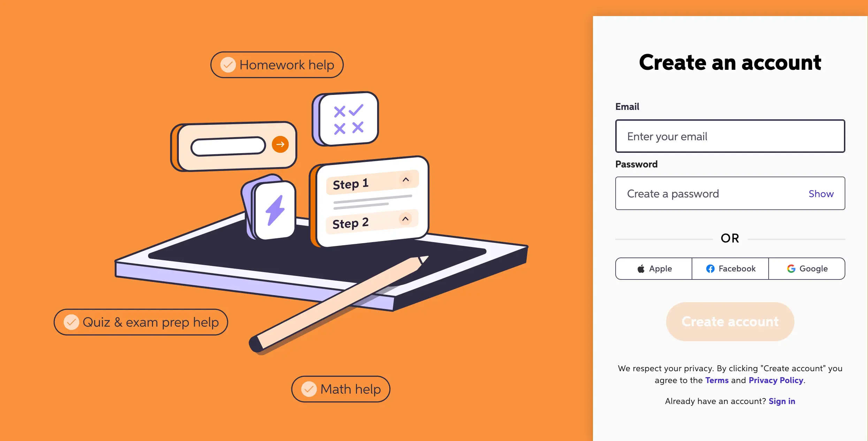Click the Create account button
The height and width of the screenshot is (441, 868).
730,321
